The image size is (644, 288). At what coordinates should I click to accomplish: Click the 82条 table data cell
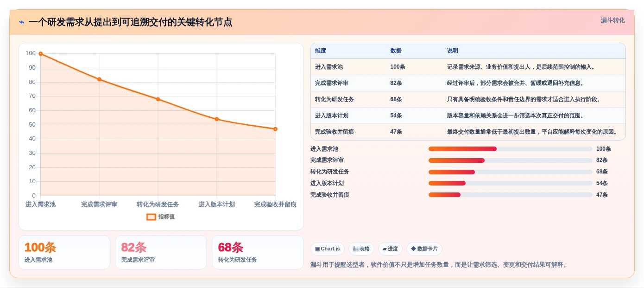[396, 83]
